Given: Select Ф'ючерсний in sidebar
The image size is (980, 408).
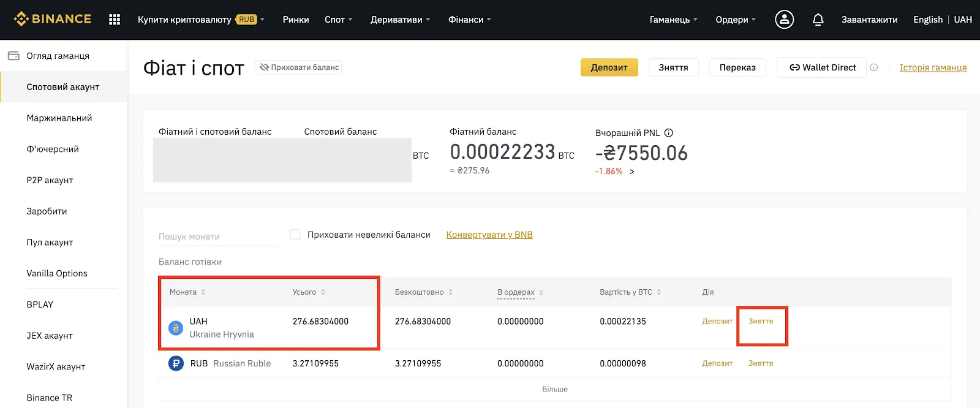Looking at the screenshot, I should (x=53, y=149).
